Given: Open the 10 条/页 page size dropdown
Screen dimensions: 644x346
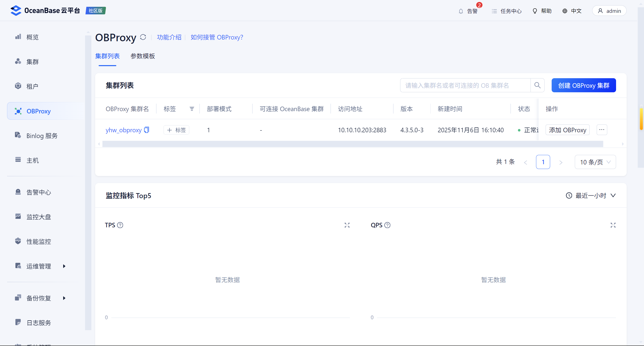Looking at the screenshot, I should coord(595,162).
